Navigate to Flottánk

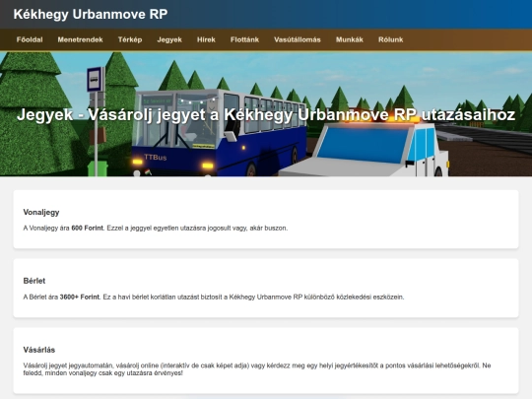coord(244,39)
